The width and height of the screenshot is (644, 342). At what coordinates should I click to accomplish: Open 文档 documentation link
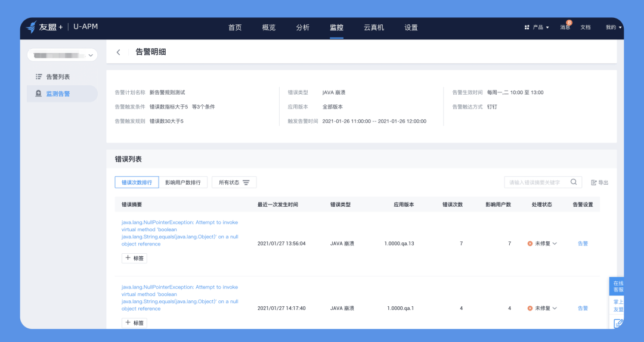click(586, 27)
